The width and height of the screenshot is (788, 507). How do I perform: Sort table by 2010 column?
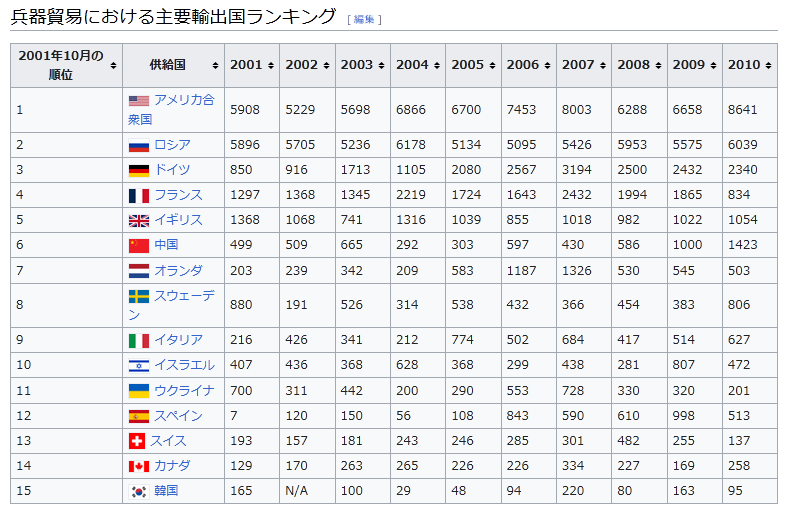[749, 65]
